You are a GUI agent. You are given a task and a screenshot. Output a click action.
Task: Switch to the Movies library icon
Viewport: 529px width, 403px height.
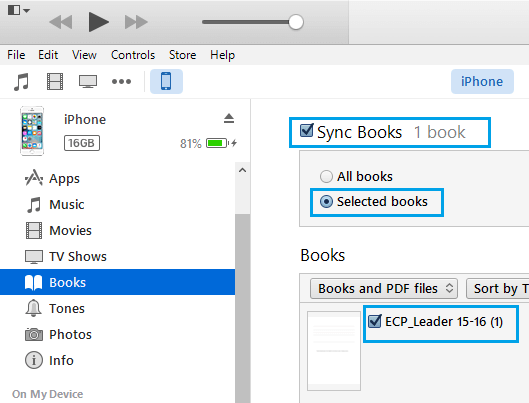[x=55, y=82]
